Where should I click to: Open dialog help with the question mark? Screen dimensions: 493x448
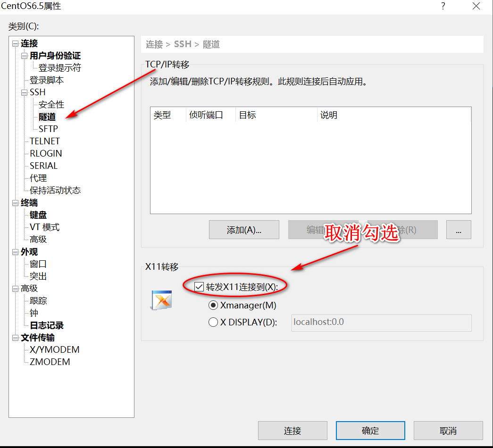443,7
